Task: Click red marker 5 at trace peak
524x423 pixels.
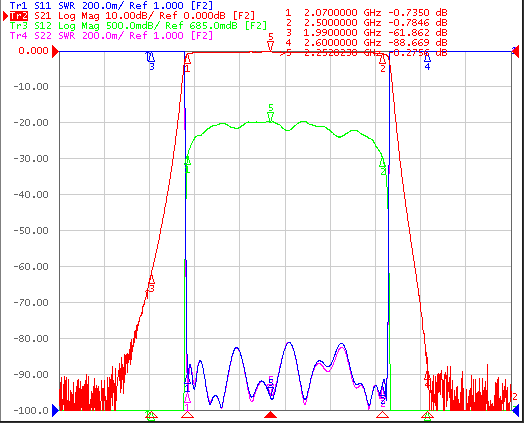Action: point(271,41)
